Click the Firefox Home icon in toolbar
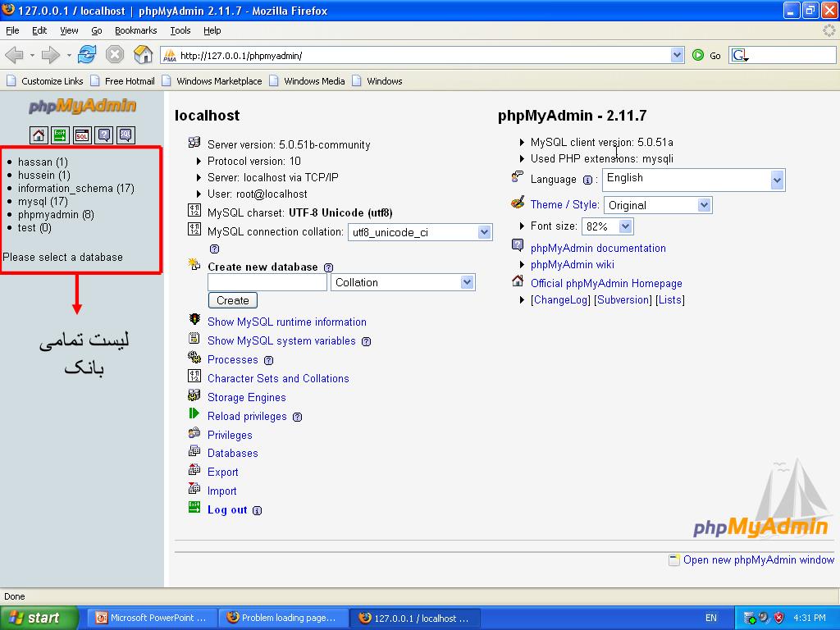840x630 pixels. [x=143, y=54]
